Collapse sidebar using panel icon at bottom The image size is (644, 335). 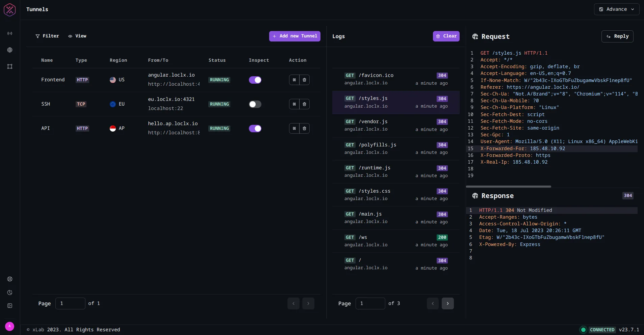10,306
